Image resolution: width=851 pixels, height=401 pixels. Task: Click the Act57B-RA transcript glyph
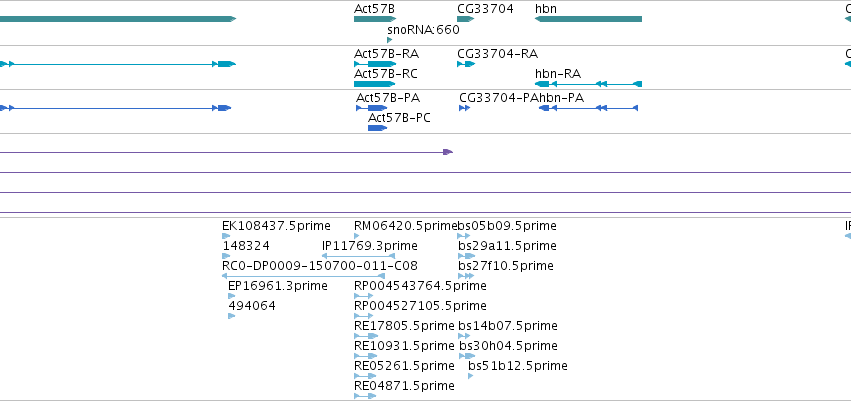coord(374,64)
